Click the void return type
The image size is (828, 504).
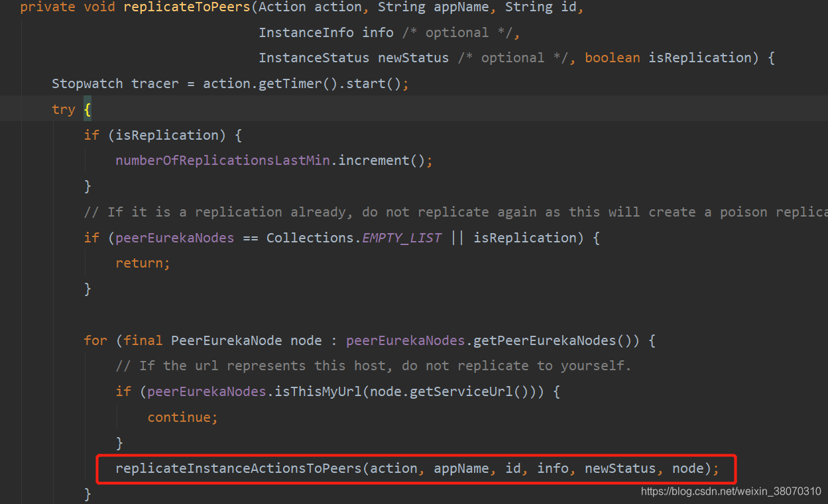[99, 7]
